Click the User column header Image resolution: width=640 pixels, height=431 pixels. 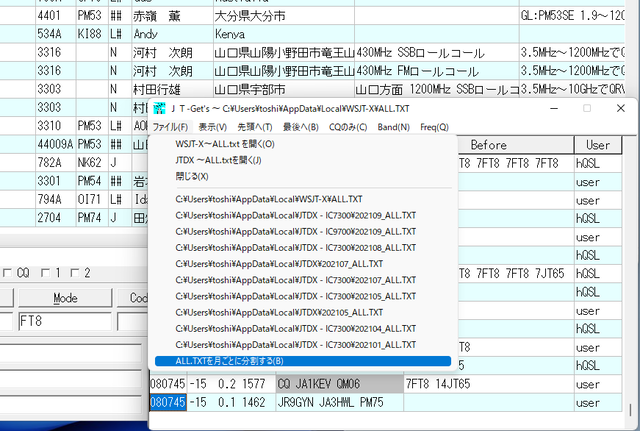click(x=598, y=145)
